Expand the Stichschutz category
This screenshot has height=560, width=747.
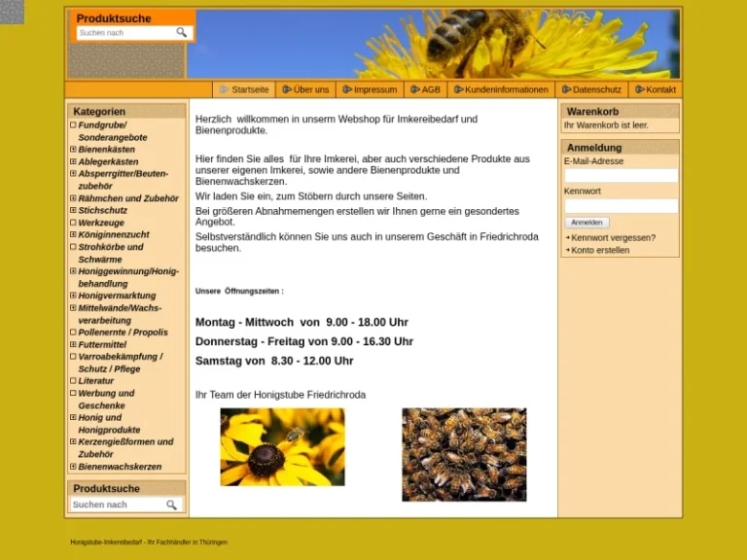[x=73, y=210]
